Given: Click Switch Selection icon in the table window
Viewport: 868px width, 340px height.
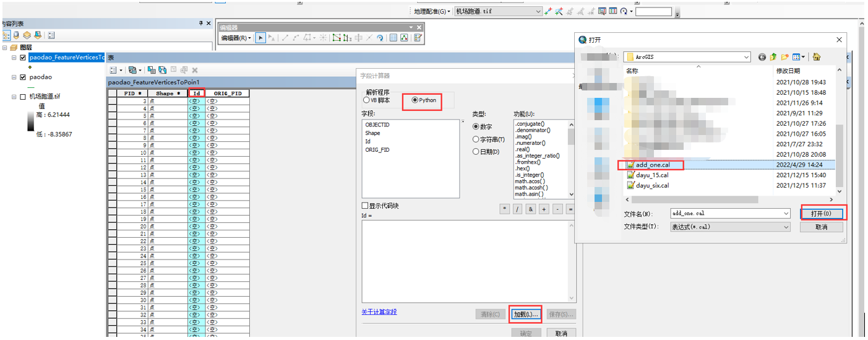Looking at the screenshot, I should pos(163,70).
